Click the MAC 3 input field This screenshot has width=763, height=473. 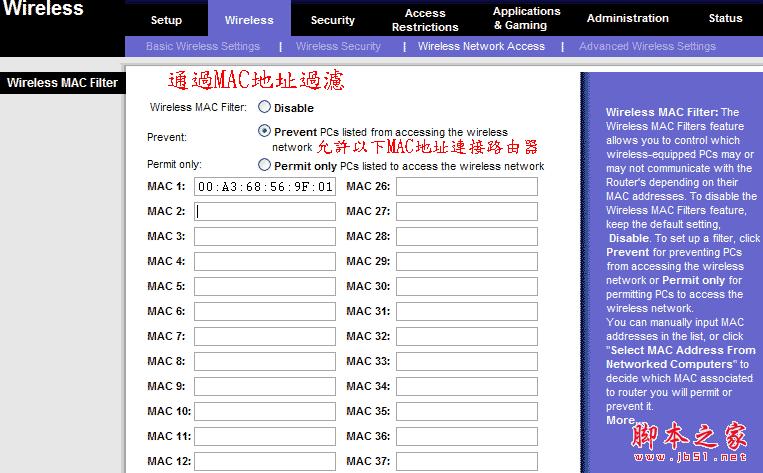(265, 236)
